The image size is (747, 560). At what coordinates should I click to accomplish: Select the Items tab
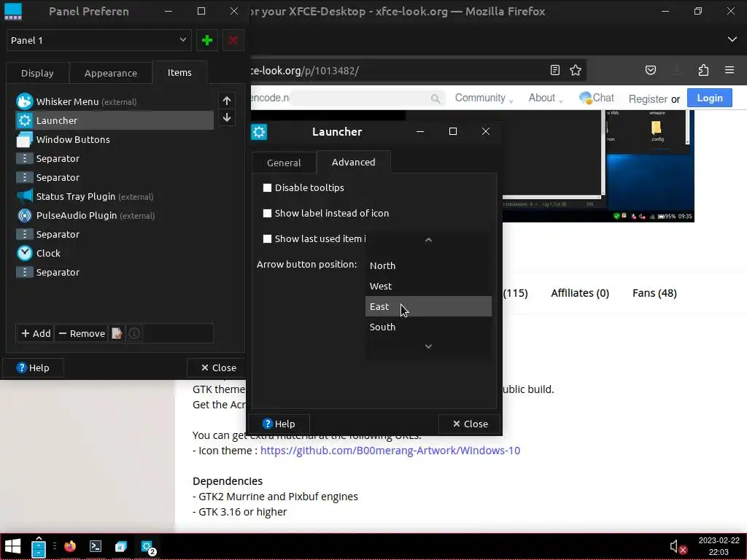[x=179, y=73]
